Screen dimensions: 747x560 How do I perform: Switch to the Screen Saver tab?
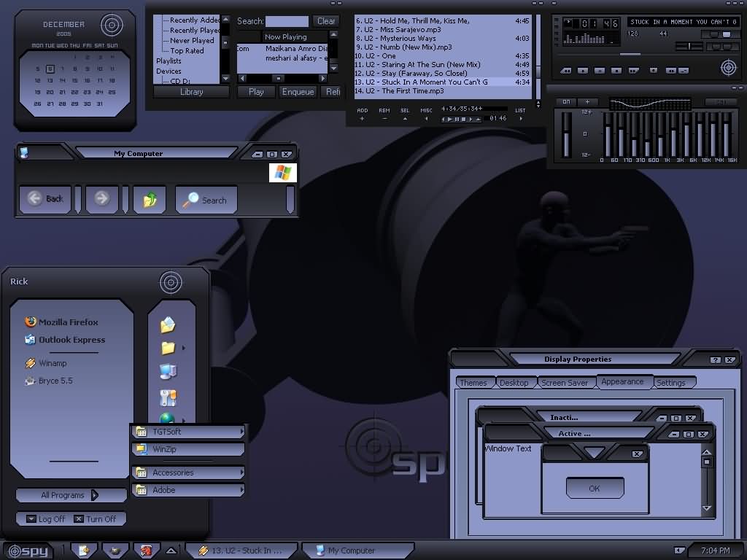coord(565,383)
